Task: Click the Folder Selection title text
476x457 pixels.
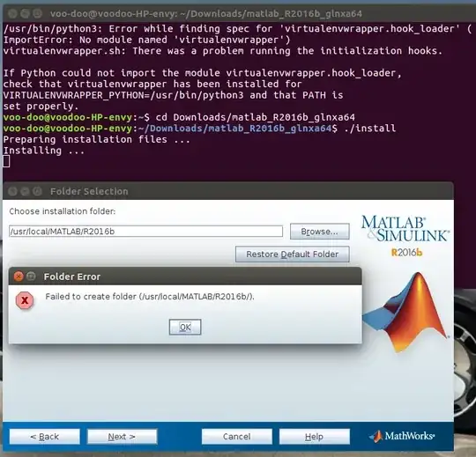Action: pyautogui.click(x=89, y=191)
